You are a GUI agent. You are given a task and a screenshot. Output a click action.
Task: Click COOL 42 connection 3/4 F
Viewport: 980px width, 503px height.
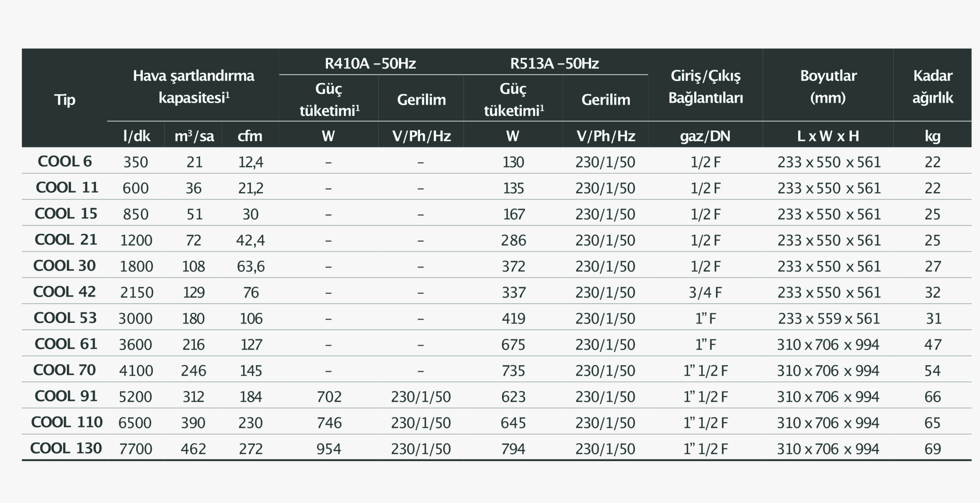coord(706,293)
